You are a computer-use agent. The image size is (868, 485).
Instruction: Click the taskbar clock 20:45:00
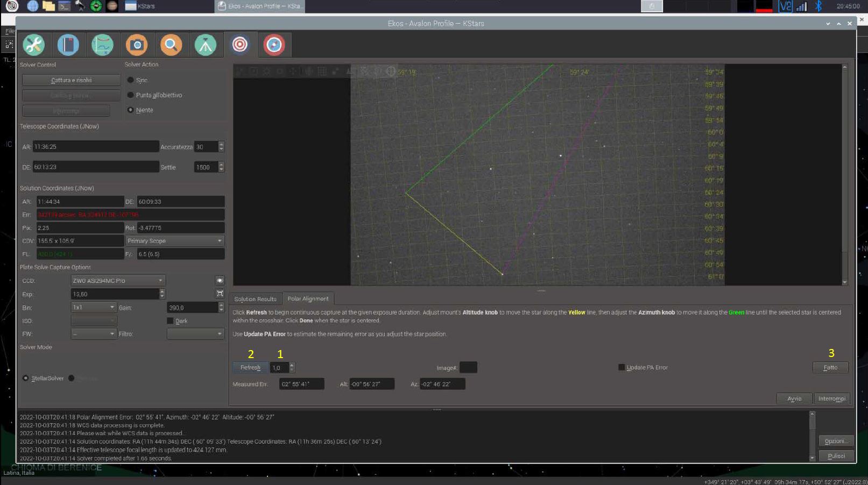pos(848,6)
